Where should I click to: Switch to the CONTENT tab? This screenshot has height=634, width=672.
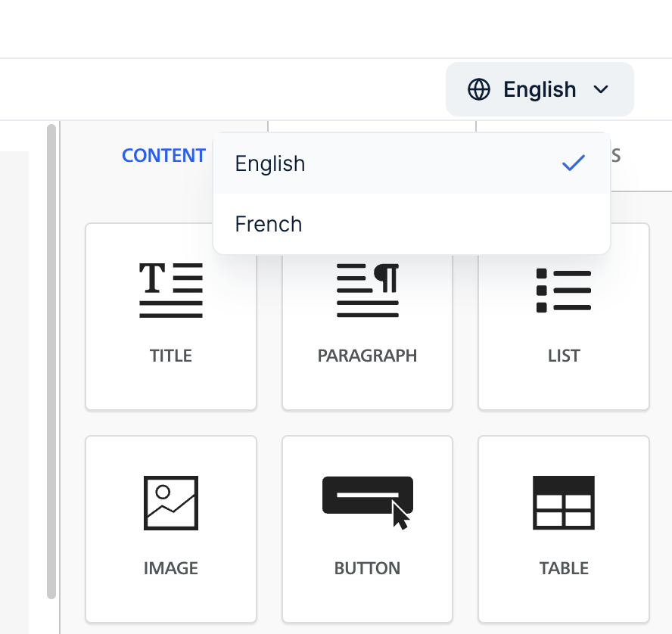click(163, 156)
